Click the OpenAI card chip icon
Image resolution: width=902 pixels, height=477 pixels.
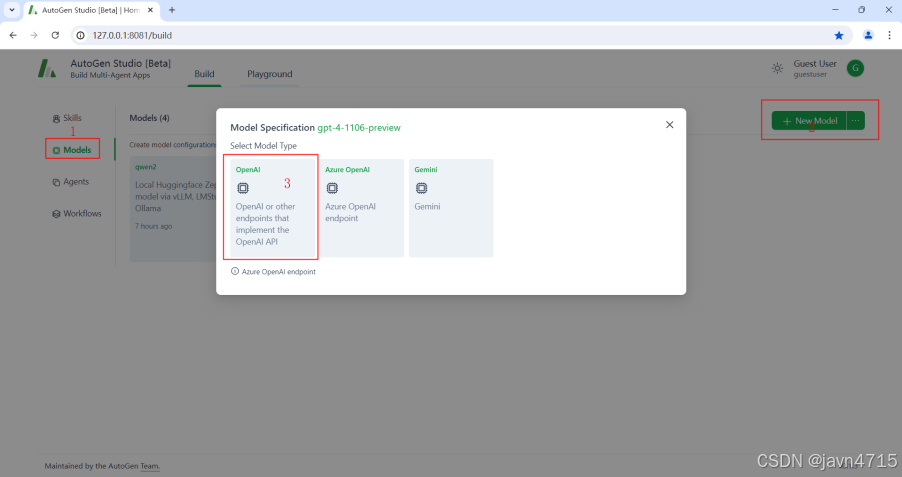pos(243,188)
